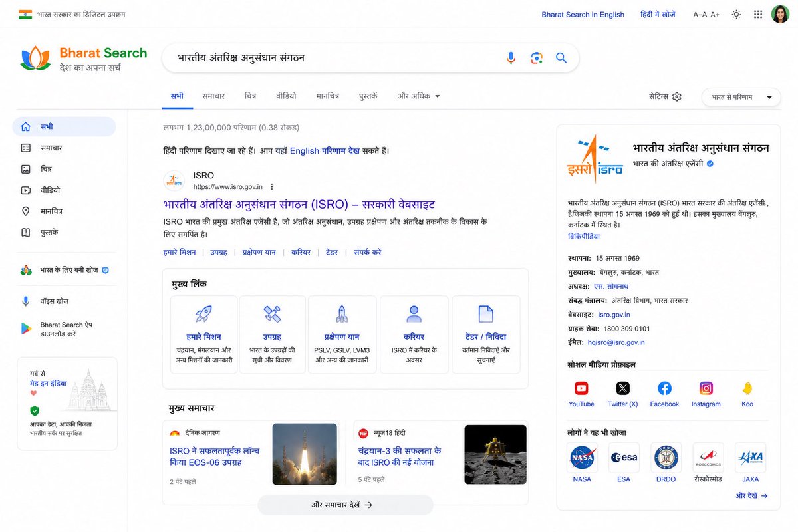
Task: Click और समाचार देखें button
Action: (x=345, y=505)
